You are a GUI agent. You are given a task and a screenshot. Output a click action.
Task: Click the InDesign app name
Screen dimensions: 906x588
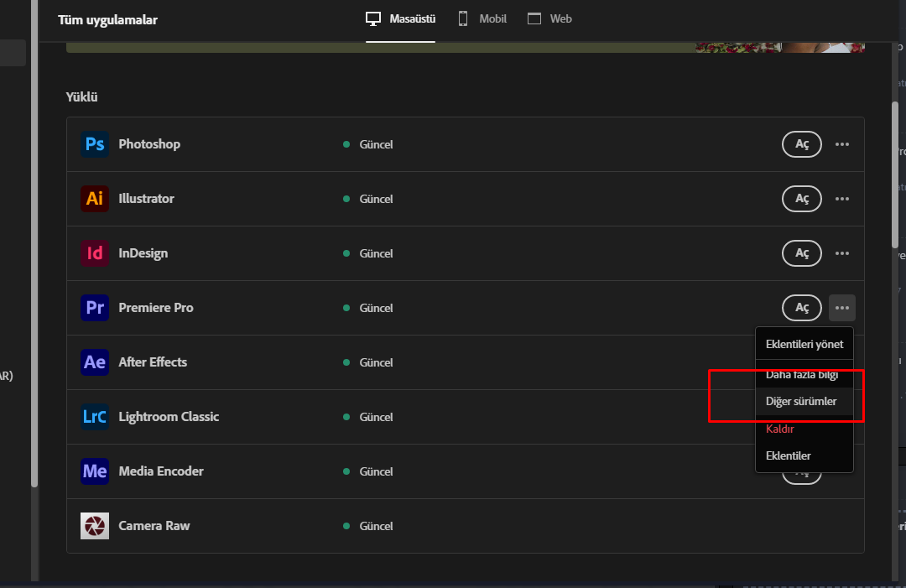click(x=143, y=253)
